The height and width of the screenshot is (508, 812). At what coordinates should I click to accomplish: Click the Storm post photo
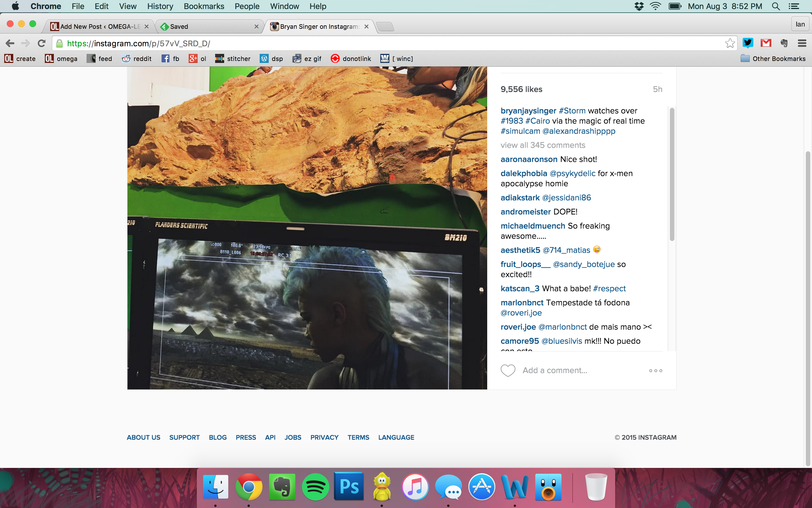[x=307, y=228]
